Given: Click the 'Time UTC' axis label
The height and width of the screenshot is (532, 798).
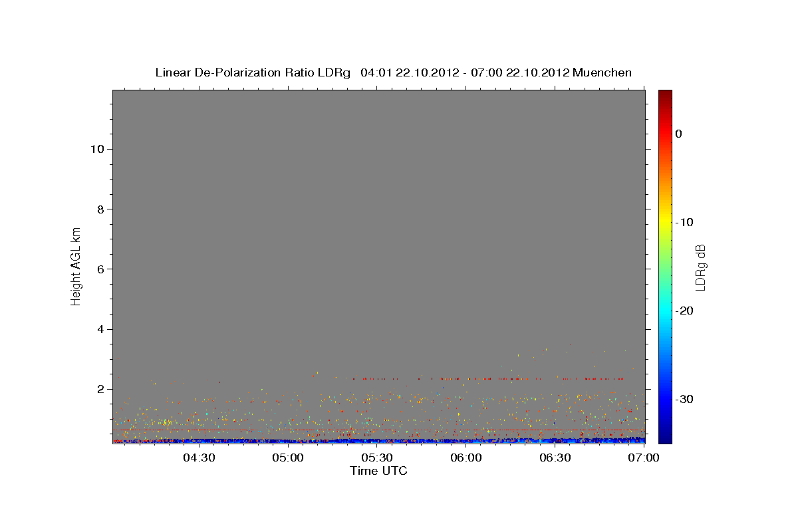Looking at the screenshot, I should 378,471.
